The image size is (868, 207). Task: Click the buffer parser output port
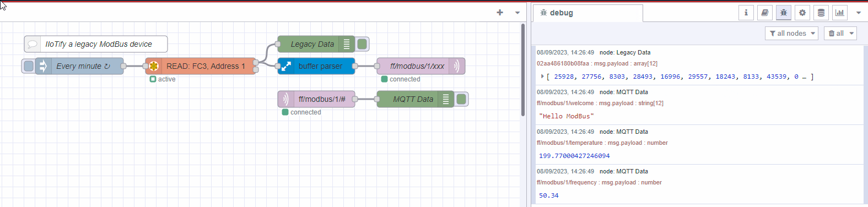click(355, 66)
